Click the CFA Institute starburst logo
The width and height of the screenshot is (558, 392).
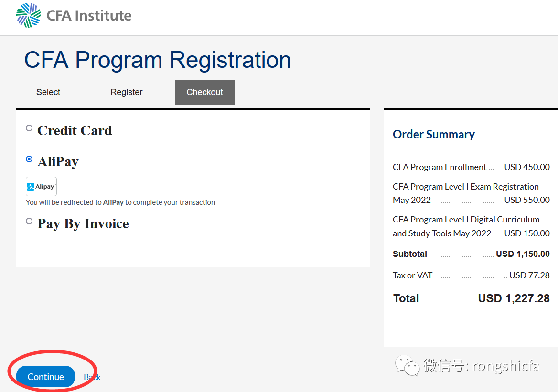pyautogui.click(x=29, y=15)
